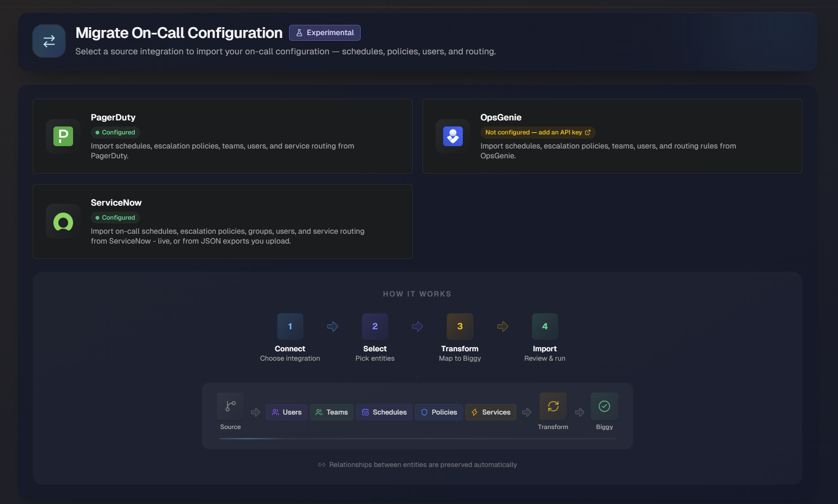
Task: Click the Services entity chip
Action: pos(491,412)
